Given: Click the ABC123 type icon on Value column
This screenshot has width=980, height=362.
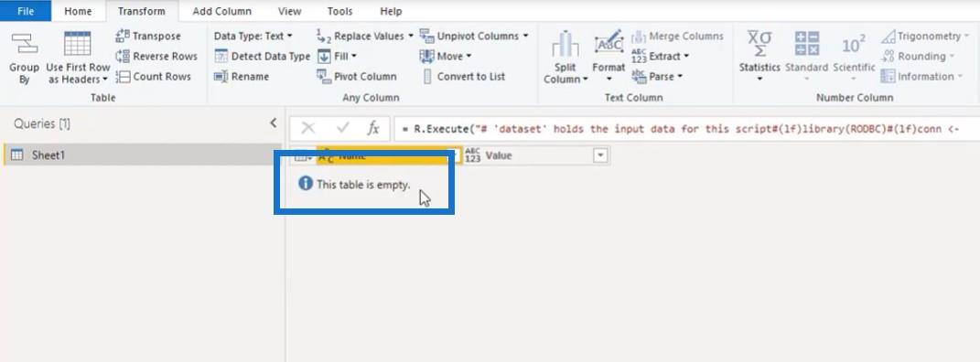Looking at the screenshot, I should point(473,156).
